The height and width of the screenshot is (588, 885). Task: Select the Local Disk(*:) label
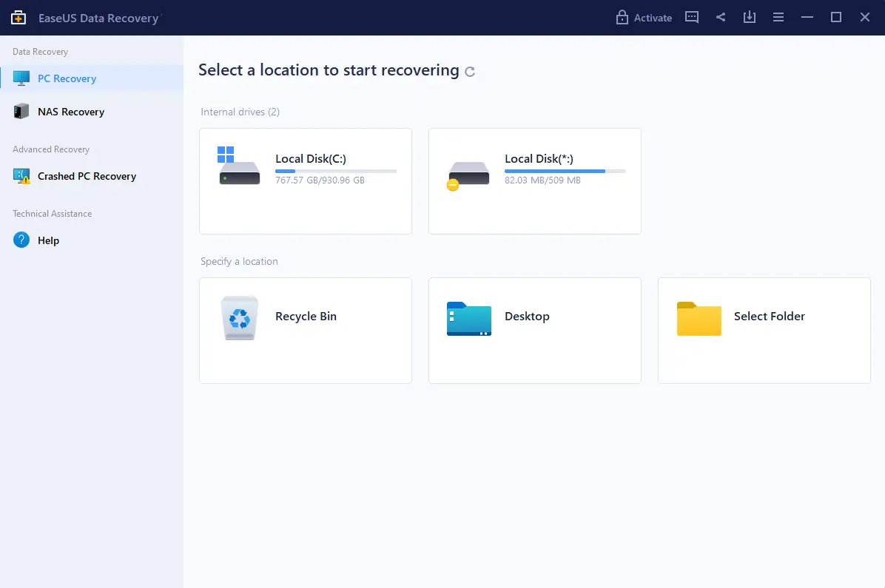pyautogui.click(x=539, y=158)
